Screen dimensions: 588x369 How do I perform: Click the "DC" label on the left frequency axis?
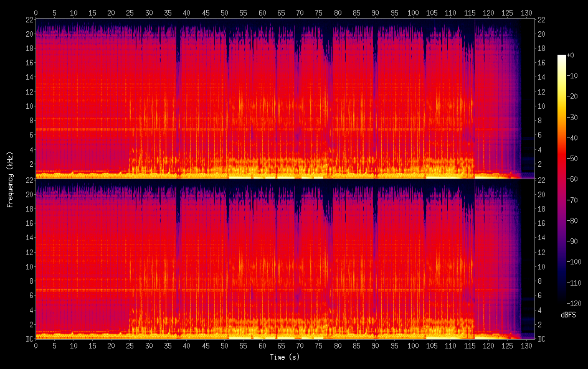click(29, 339)
